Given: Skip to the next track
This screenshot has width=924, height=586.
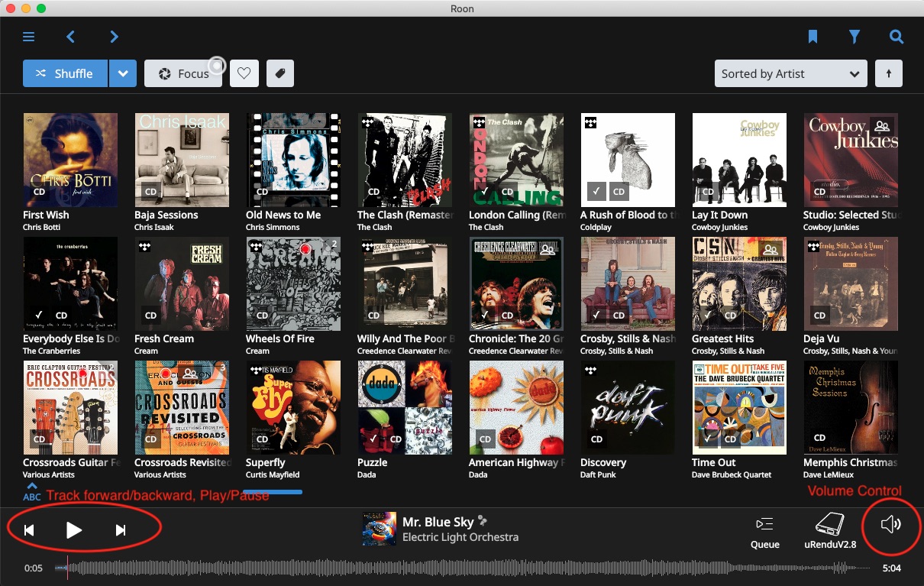Looking at the screenshot, I should click(120, 530).
